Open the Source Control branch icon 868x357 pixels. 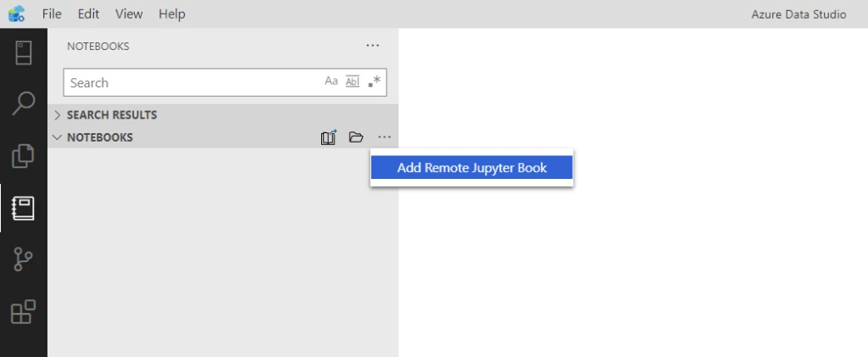[23, 260]
